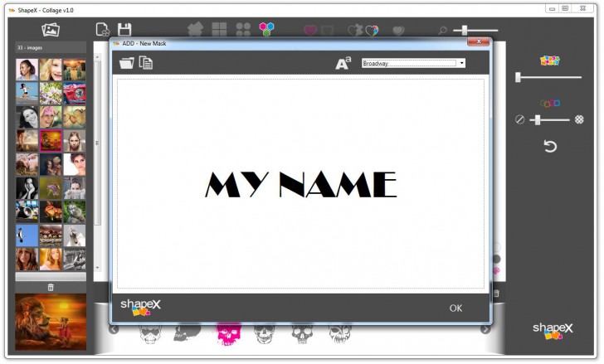Click the shapeX logo in New Mask dialog
The height and width of the screenshot is (364, 604).
[140, 308]
